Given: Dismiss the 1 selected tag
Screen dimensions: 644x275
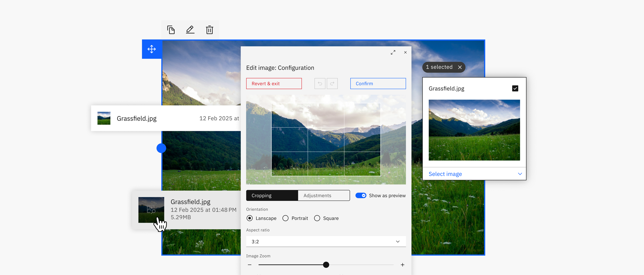Looking at the screenshot, I should [x=460, y=67].
